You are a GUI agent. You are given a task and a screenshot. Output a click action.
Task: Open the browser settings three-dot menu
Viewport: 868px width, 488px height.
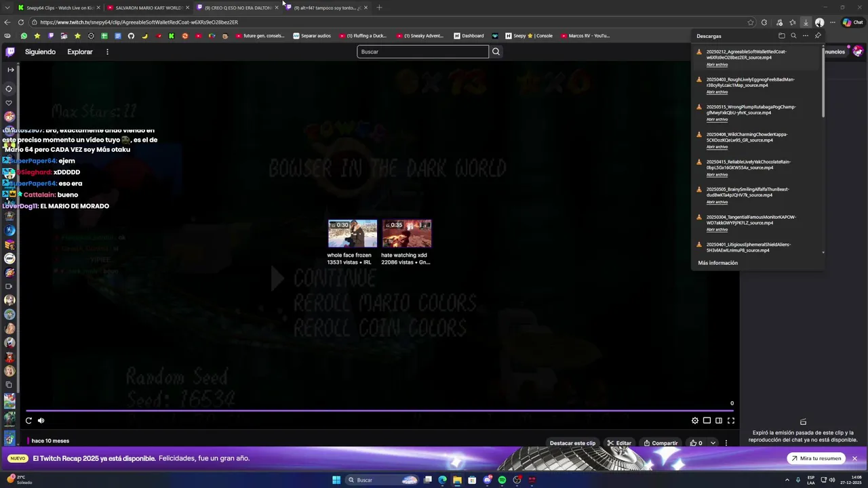[833, 22]
